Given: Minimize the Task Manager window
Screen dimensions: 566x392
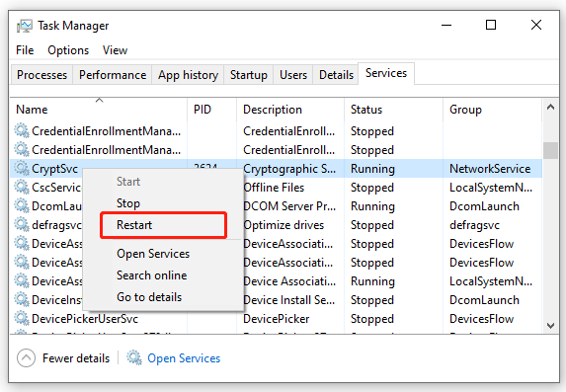Looking at the screenshot, I should click(446, 26).
